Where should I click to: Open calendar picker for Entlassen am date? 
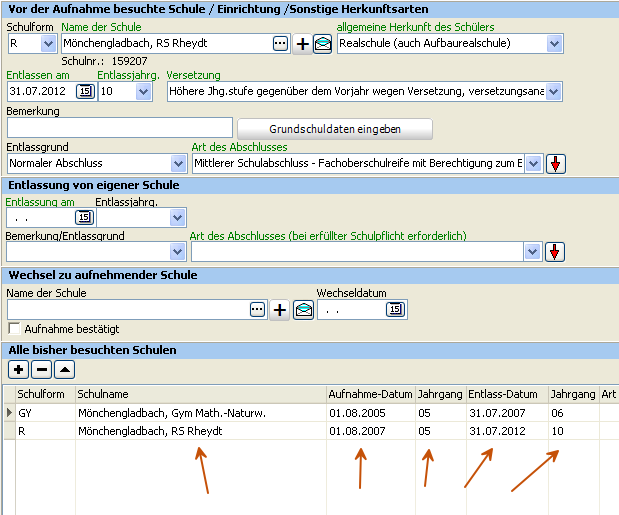coord(85,92)
